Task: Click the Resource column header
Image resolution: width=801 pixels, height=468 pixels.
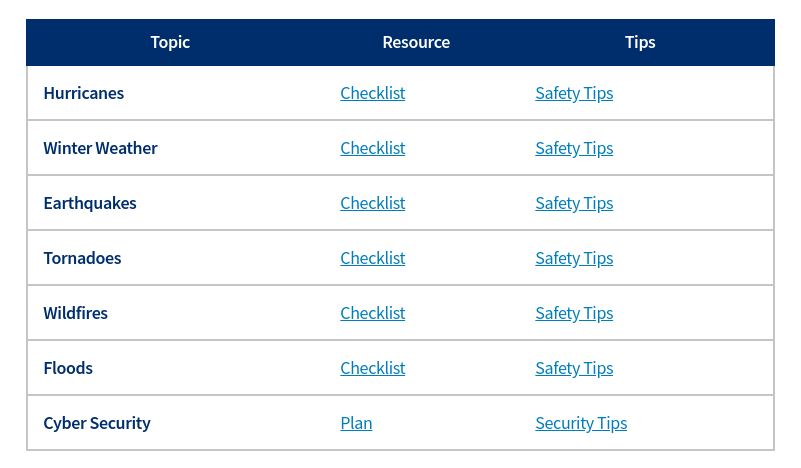Action: 416,42
